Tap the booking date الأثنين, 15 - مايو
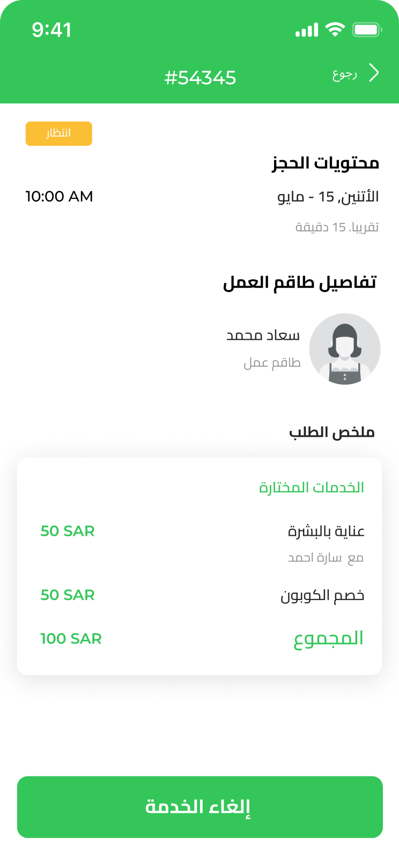 (x=328, y=197)
